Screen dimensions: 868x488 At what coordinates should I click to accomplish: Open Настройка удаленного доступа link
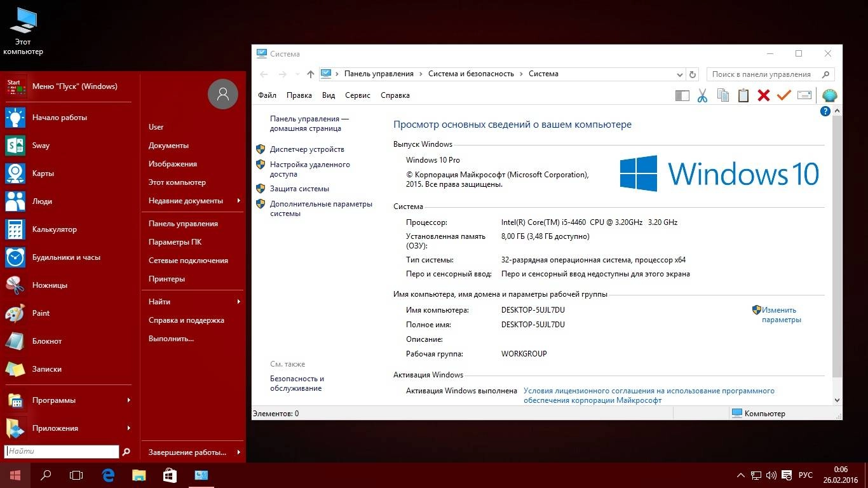310,169
